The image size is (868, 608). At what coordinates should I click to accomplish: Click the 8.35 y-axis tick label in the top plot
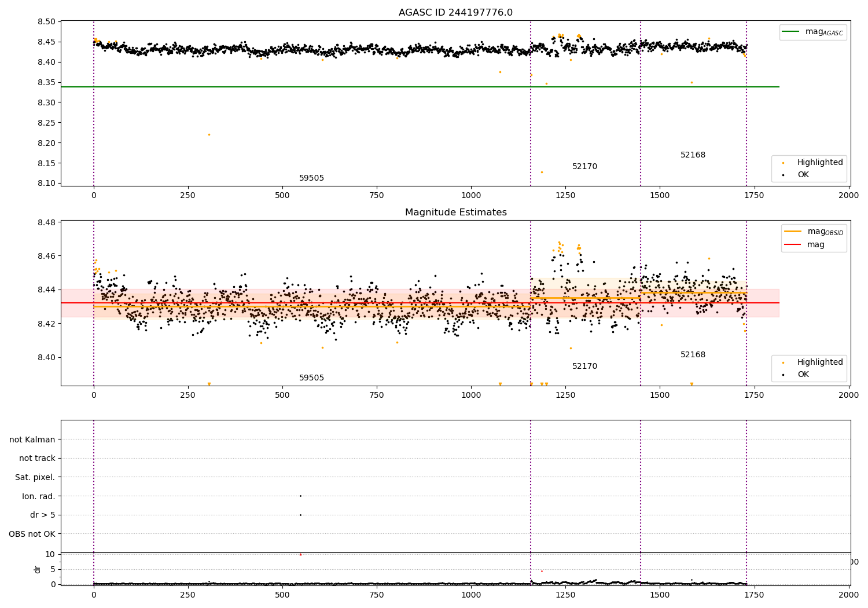pos(46,82)
